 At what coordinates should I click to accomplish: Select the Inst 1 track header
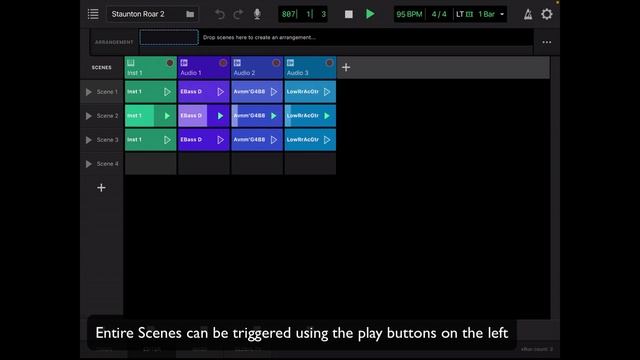click(x=151, y=67)
